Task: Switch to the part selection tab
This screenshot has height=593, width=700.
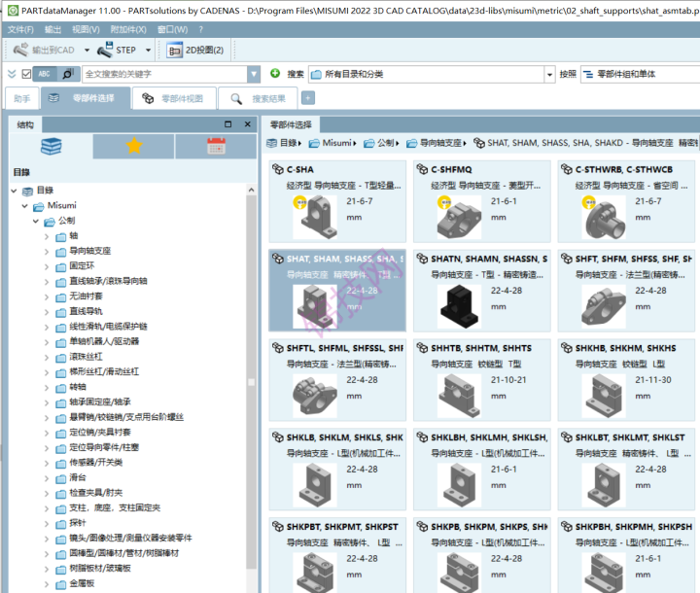Action: coord(86,98)
